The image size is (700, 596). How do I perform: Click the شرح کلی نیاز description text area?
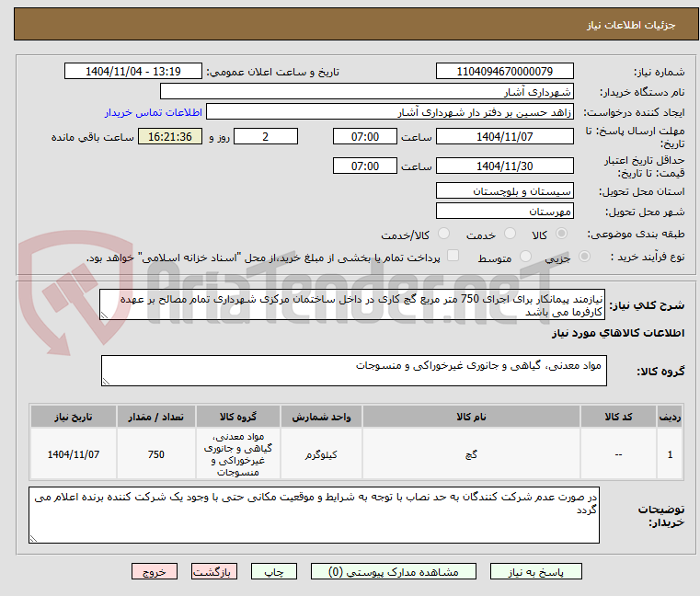click(x=351, y=304)
